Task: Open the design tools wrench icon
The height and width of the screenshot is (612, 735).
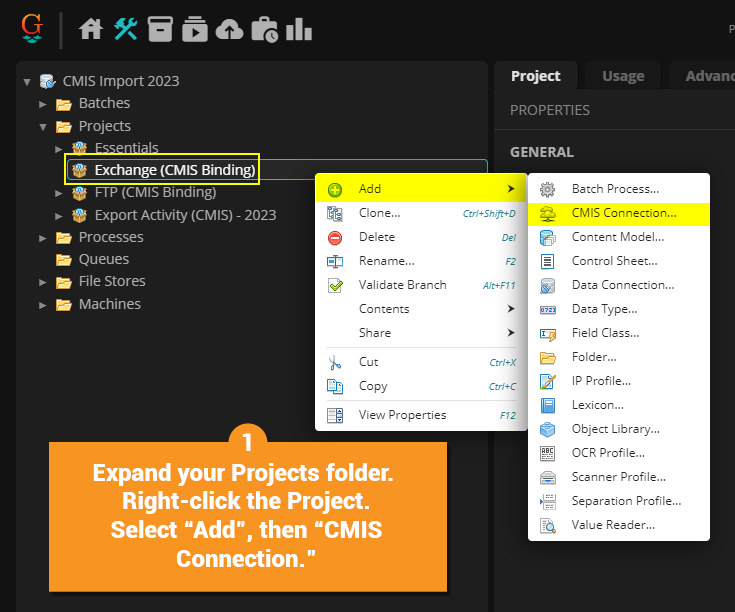Action: click(126, 29)
